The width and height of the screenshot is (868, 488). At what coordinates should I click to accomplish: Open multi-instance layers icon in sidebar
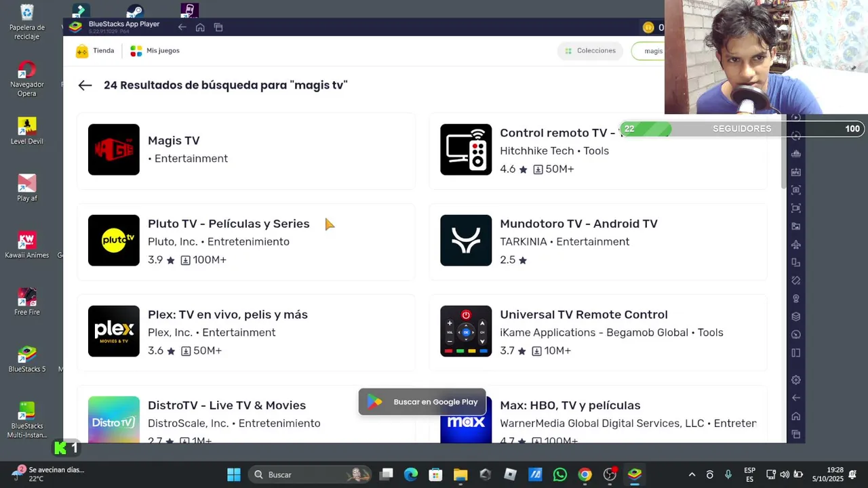[x=796, y=317]
